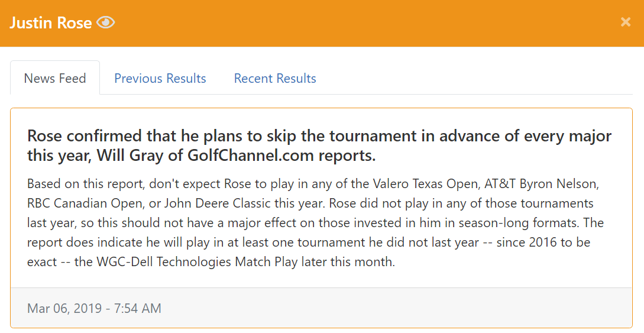This screenshot has height=333, width=644.
Task: Click the gray footer bar of the news card
Action: tap(321, 308)
